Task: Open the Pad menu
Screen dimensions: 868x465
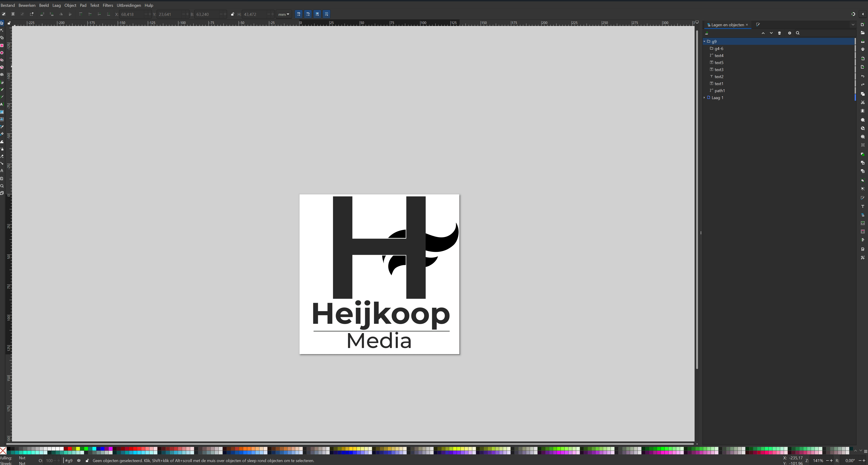Action: (x=83, y=5)
